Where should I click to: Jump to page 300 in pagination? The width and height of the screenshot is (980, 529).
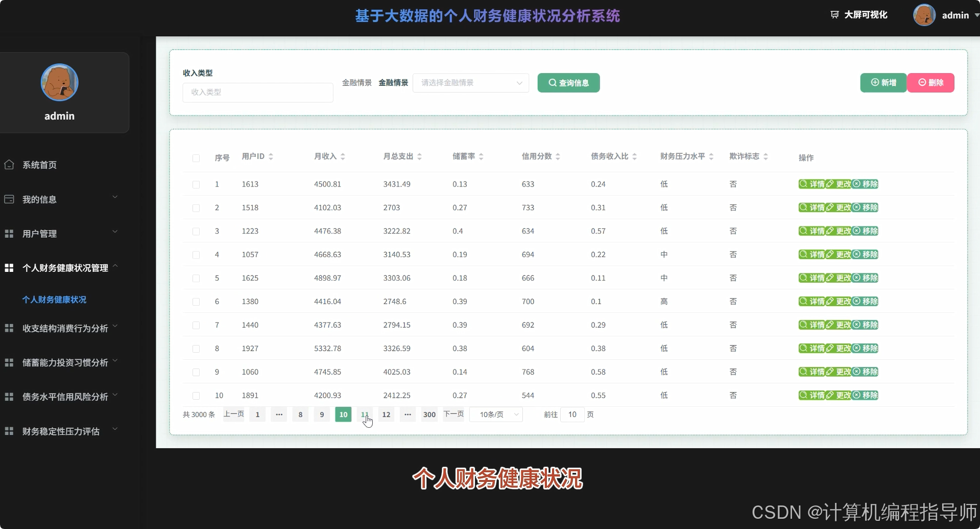click(429, 415)
